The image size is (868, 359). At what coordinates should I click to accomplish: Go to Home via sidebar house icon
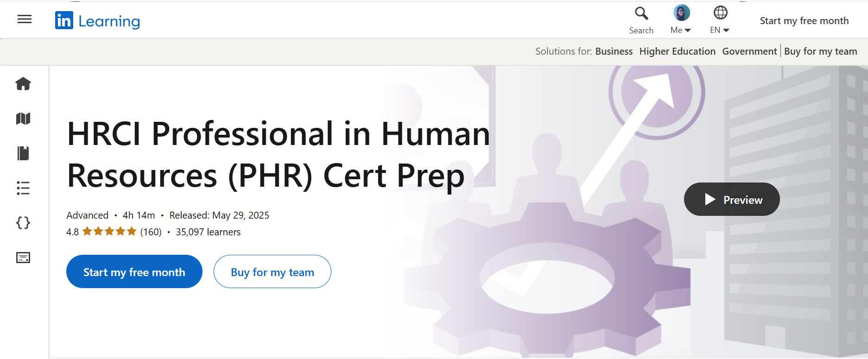coord(23,84)
